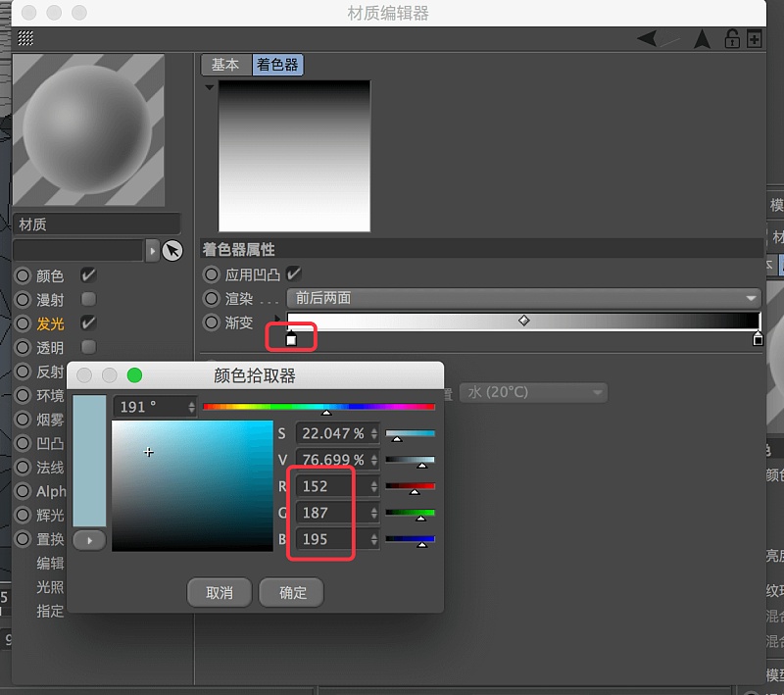This screenshot has height=695, width=784.
Task: Toggle the 透明 channel checkbox
Action: (88, 347)
